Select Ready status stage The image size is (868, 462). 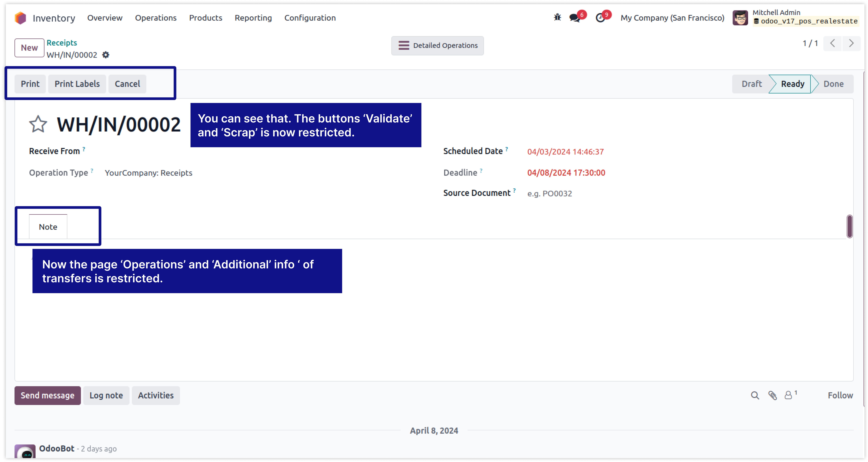coord(792,84)
